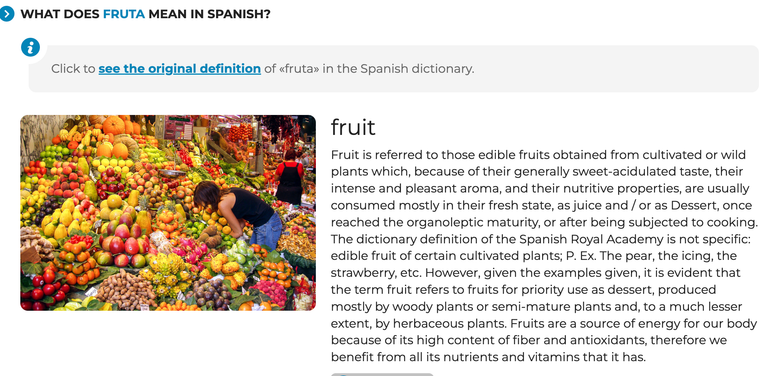Click the blue chevron icon beside the heading
This screenshot has width=768, height=376.
click(7, 14)
